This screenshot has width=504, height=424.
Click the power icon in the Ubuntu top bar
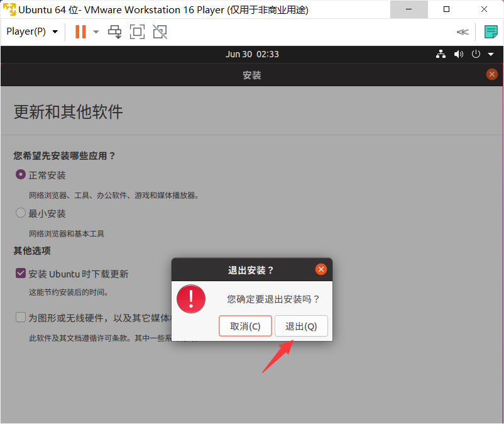476,54
